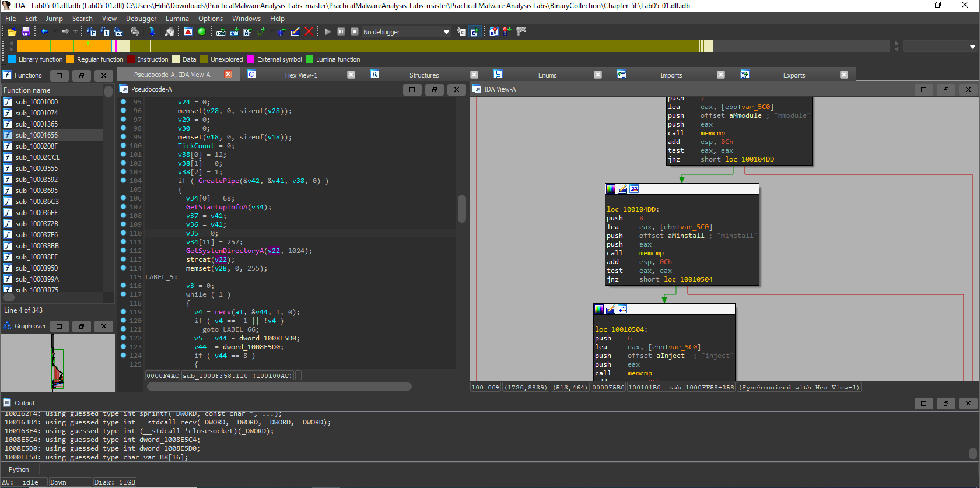Toggle breakpoint dot on pseudocode line 119
980x488 pixels.
click(124, 312)
